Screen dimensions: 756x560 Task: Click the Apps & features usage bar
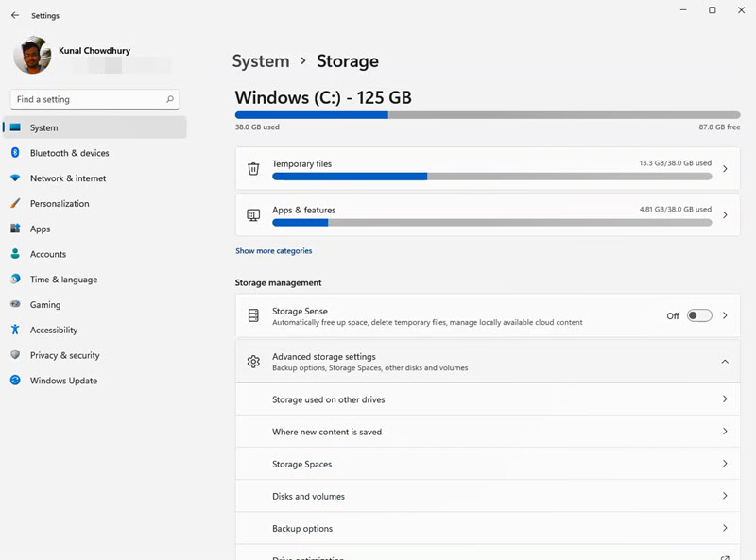tap(491, 223)
